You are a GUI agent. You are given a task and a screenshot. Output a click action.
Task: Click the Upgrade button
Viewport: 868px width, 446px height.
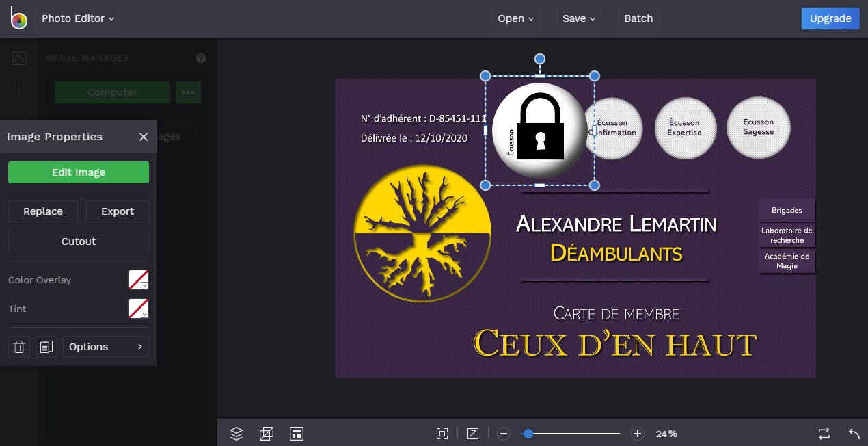[830, 18]
